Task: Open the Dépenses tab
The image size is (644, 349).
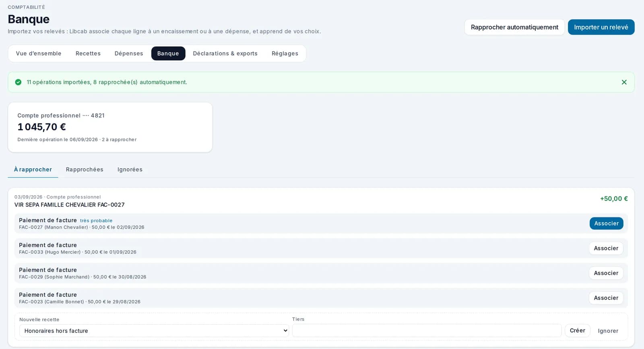Action: (x=129, y=54)
